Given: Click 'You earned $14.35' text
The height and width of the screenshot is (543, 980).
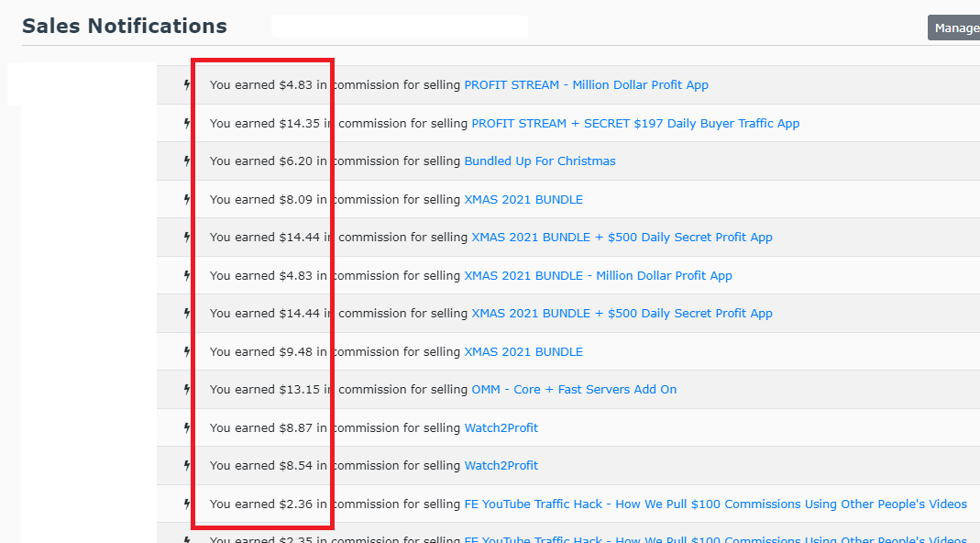Looking at the screenshot, I should pyautogui.click(x=265, y=123).
